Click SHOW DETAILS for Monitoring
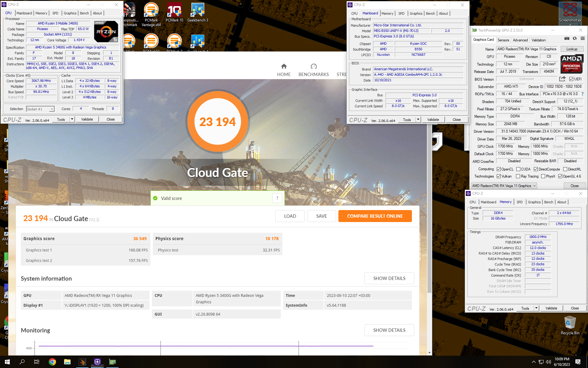This screenshot has width=588, height=368. coord(389,330)
